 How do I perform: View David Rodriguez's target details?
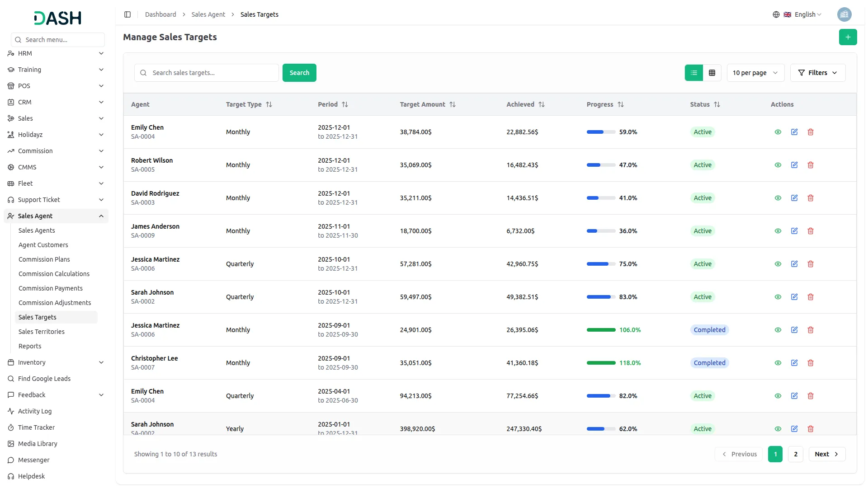[x=778, y=198]
